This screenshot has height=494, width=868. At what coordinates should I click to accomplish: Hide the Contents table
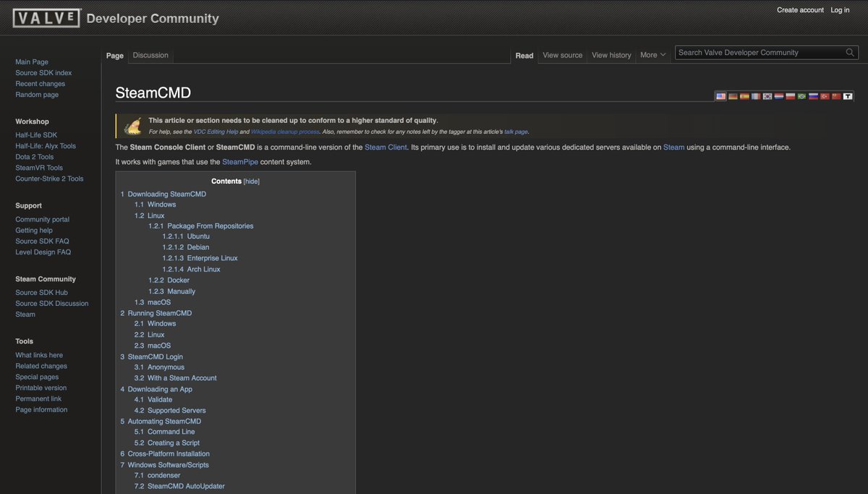(x=251, y=182)
